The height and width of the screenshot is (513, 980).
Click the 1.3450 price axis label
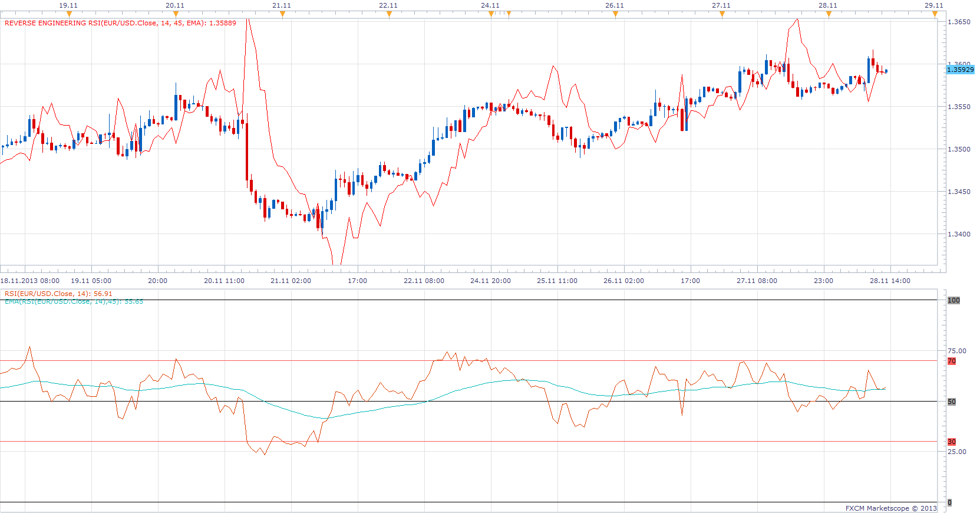click(x=959, y=192)
